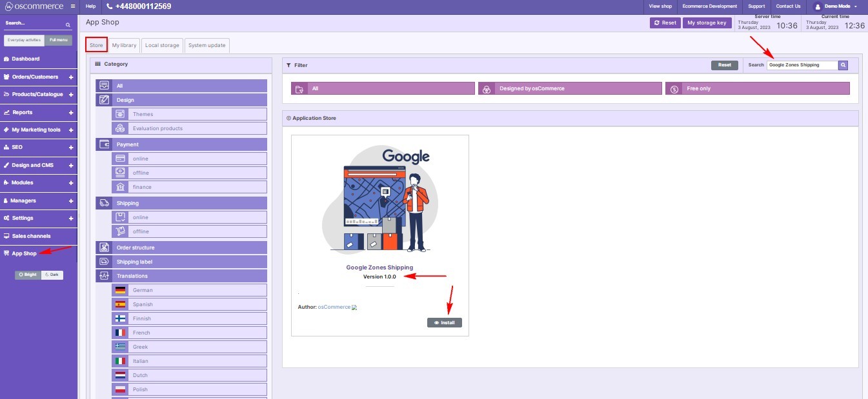This screenshot has height=399, width=868.
Task: Click the Italian flag icon
Action: (x=120, y=361)
